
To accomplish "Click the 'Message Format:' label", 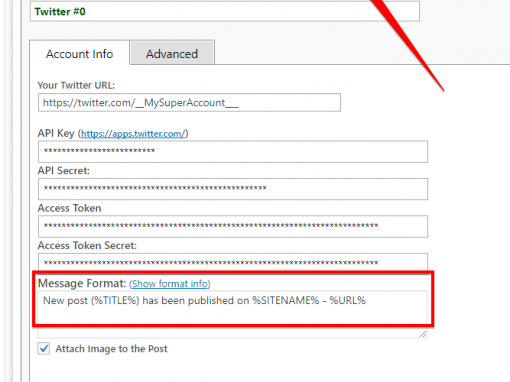I will click(x=82, y=283).
